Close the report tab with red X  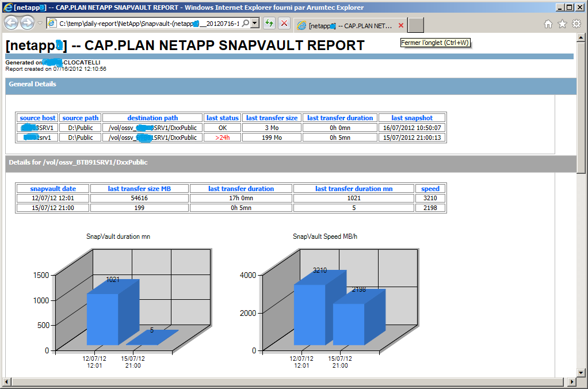point(401,26)
